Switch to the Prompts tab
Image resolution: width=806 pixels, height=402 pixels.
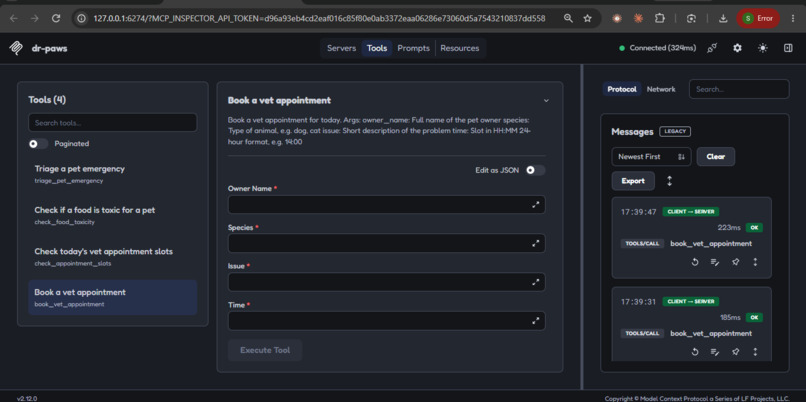point(413,48)
